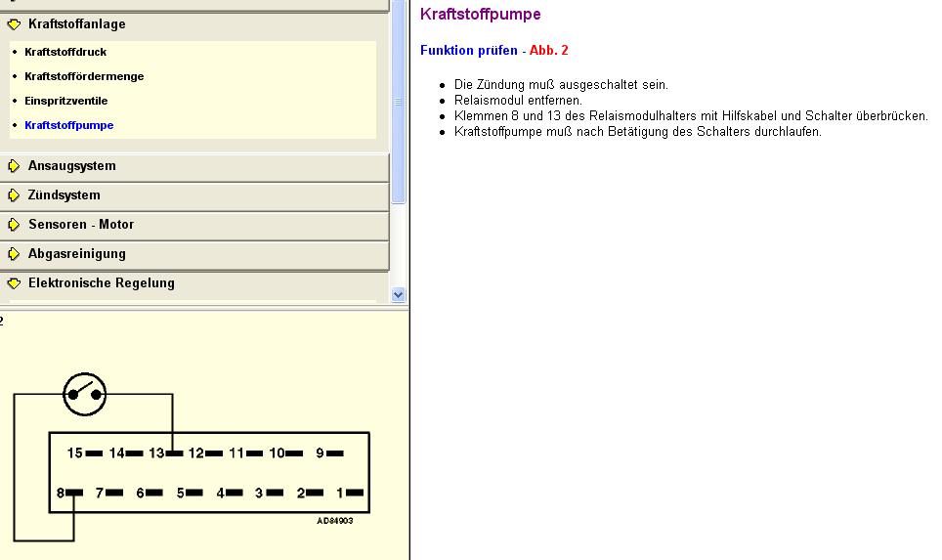Click the switch symbol in the wiring diagram
The width and height of the screenshot is (942, 560).
[84, 394]
